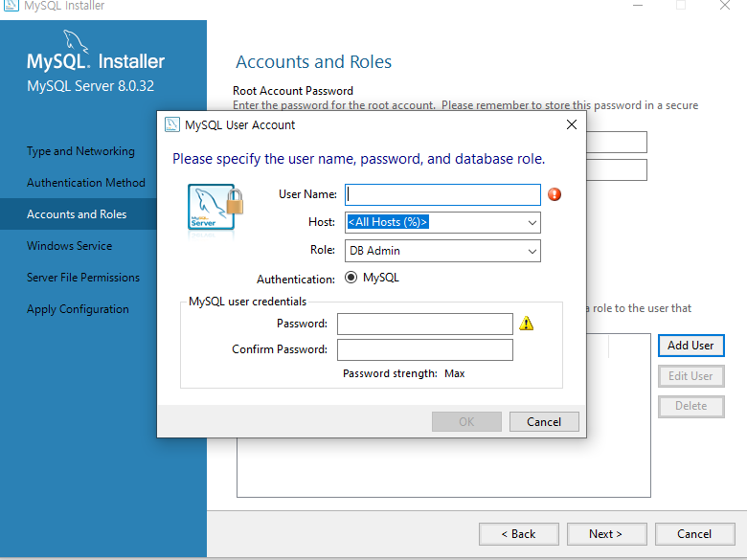747x560 pixels.
Task: Close the MySQL Installer window
Action: coord(725,5)
